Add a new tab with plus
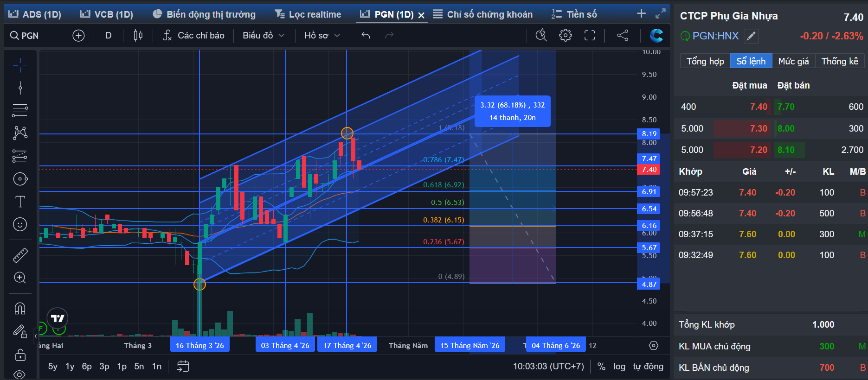868x380 pixels. click(x=641, y=13)
